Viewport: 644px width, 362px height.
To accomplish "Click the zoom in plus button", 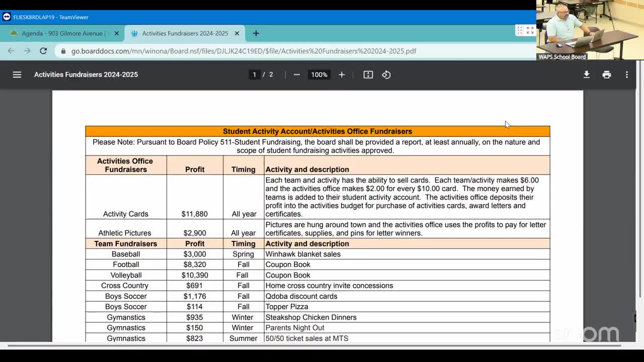I will pyautogui.click(x=342, y=74).
